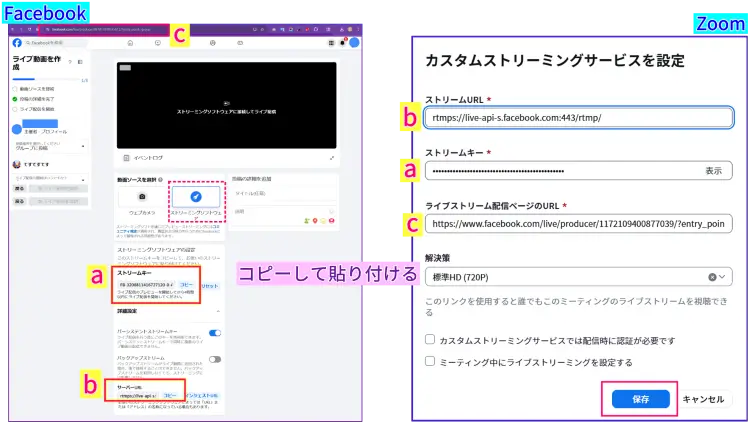Check the custom streaming authentication checkbox
The image size is (750, 422).
430,340
